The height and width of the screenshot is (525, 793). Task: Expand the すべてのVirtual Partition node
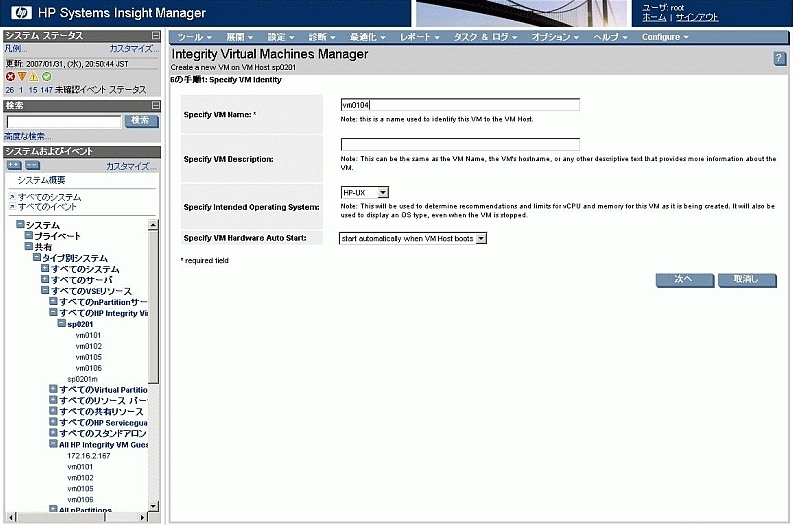click(53, 389)
